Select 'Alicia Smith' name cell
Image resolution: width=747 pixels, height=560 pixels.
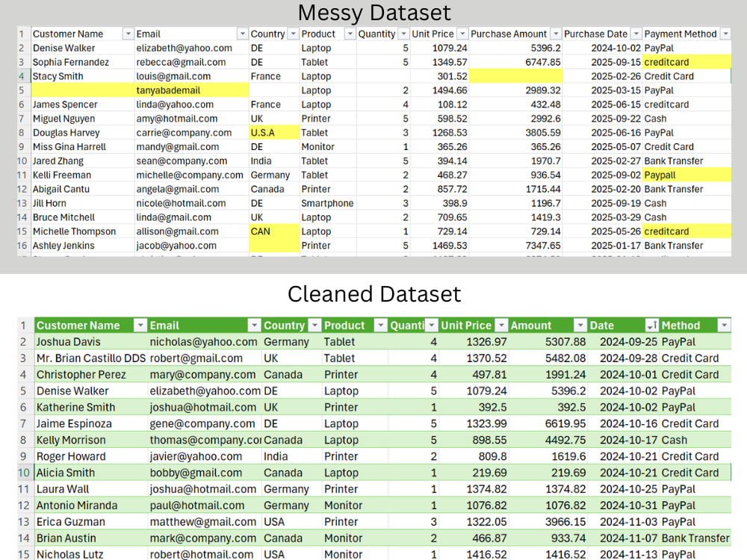click(x=90, y=473)
